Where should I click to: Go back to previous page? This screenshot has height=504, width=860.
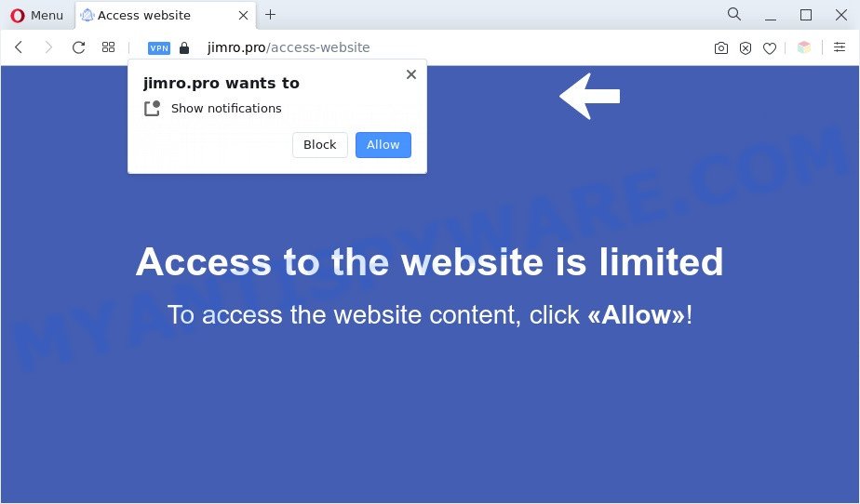pos(19,47)
